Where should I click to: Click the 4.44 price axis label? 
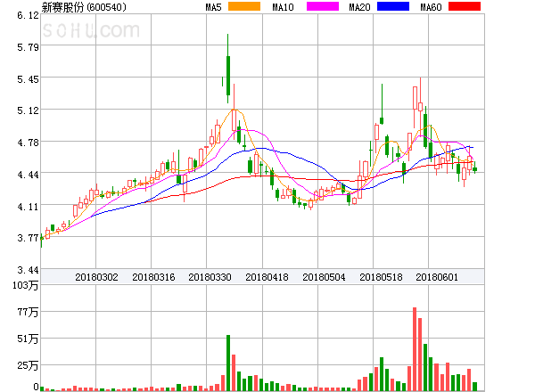coord(28,175)
